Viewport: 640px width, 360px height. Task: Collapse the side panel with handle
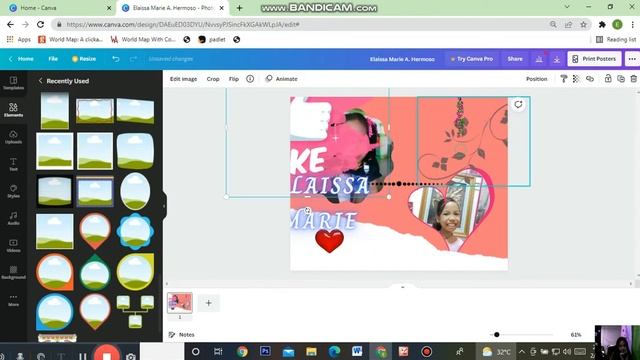(164, 205)
